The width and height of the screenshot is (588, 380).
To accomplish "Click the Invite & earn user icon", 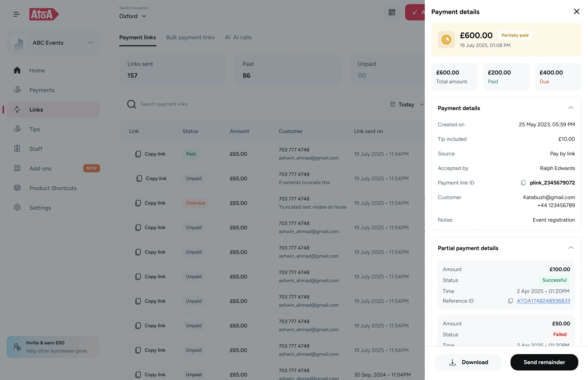I will pyautogui.click(x=17, y=347).
